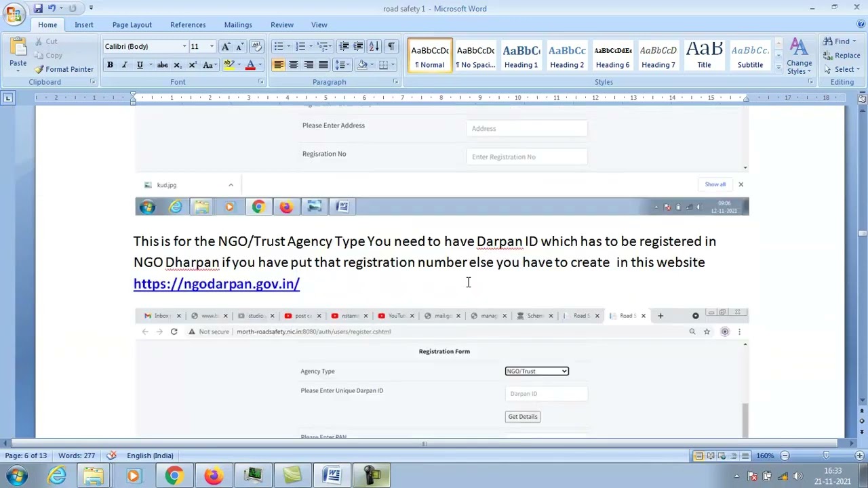
Task: Open Firefox from the taskbar
Action: (214, 476)
